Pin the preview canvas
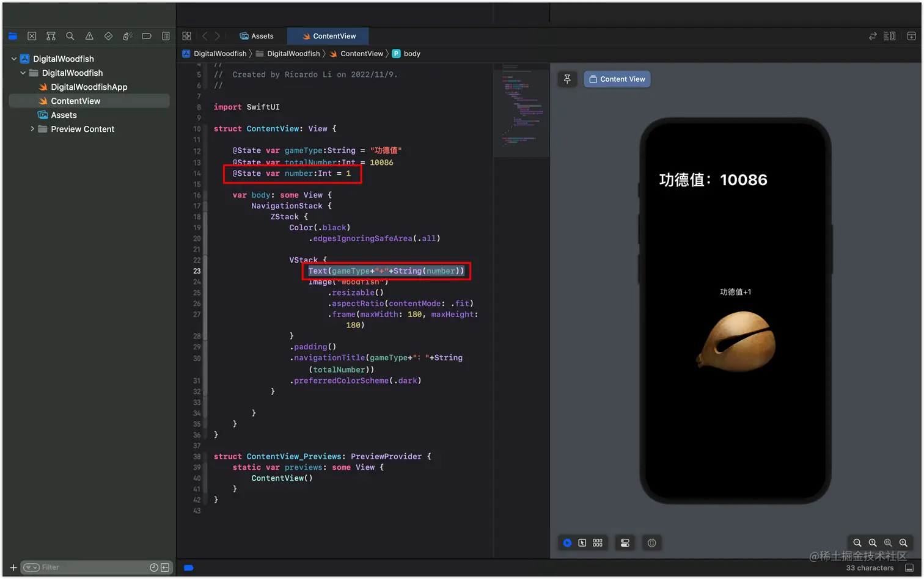Screen dimensions: 924x579 pyautogui.click(x=567, y=79)
